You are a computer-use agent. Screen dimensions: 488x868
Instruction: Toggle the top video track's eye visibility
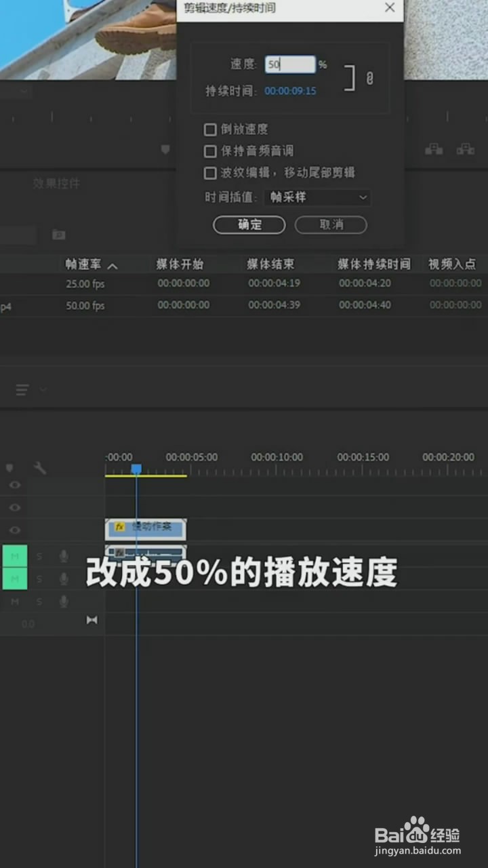14,485
